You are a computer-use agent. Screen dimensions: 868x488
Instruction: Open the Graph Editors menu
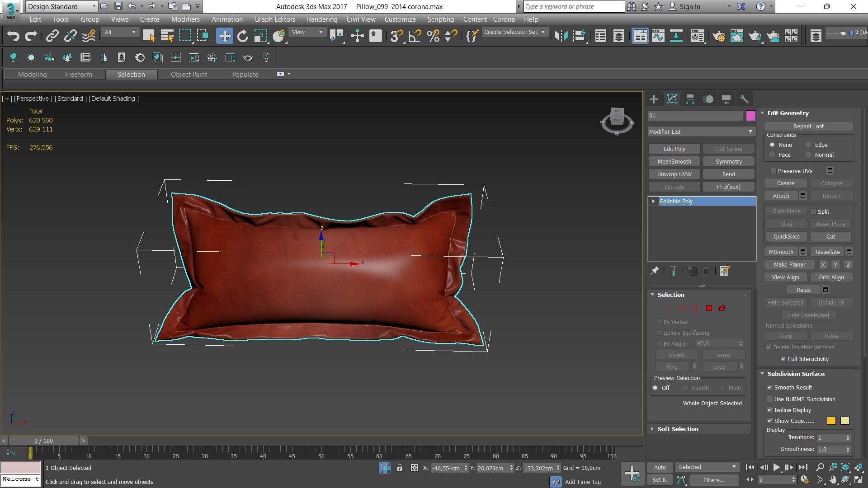pyautogui.click(x=274, y=19)
